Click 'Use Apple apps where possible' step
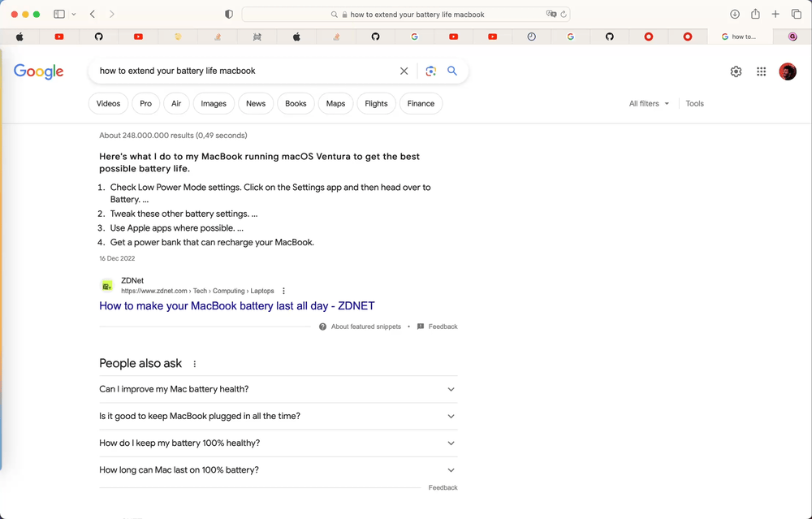The height and width of the screenshot is (519, 812). pos(176,228)
